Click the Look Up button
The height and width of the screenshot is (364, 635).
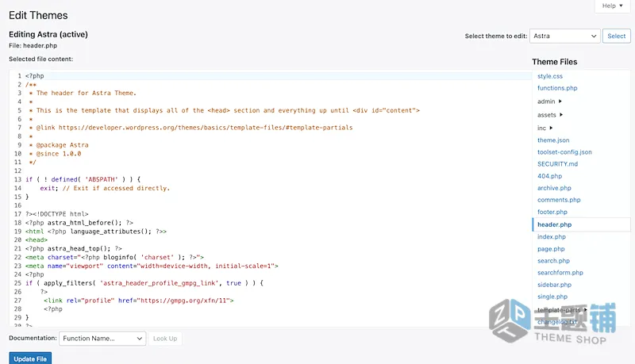click(x=165, y=339)
